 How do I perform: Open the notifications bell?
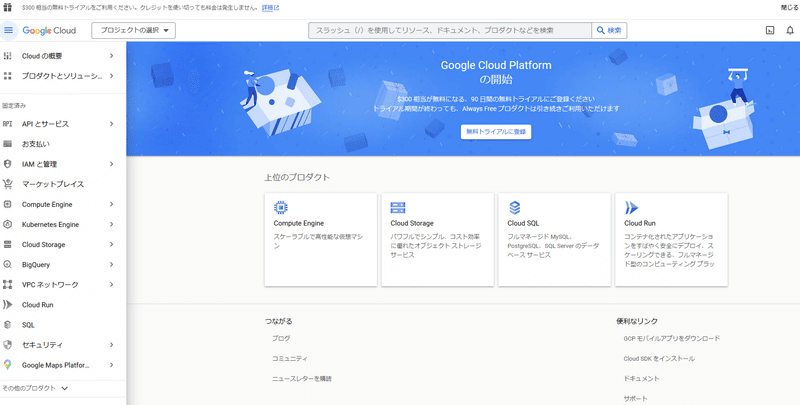(790, 31)
